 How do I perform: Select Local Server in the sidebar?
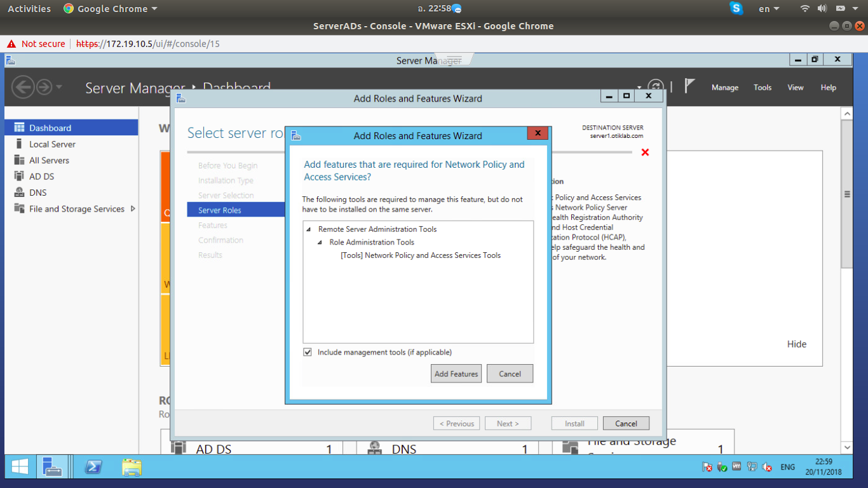pyautogui.click(x=71, y=144)
